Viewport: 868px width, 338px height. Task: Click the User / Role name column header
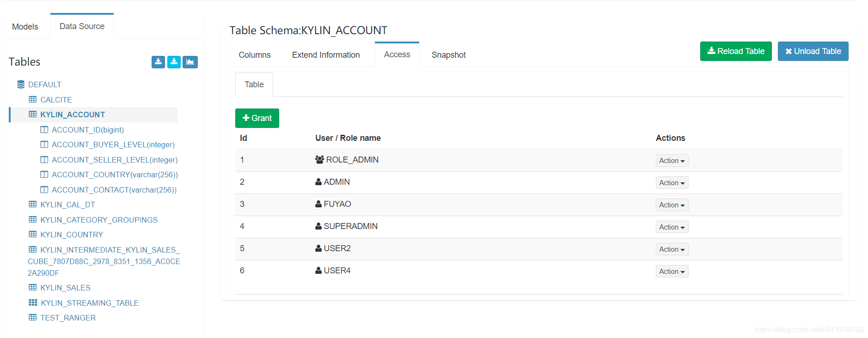click(348, 138)
